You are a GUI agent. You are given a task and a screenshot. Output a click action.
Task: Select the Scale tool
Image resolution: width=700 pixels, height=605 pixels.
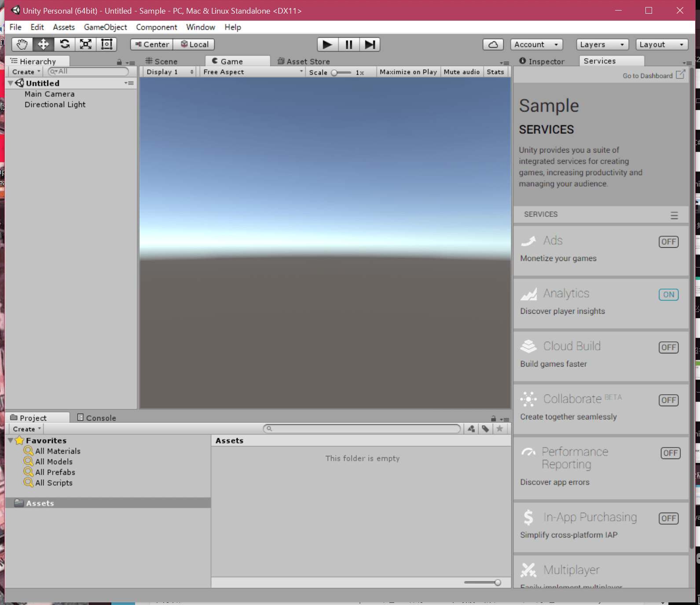(x=86, y=44)
